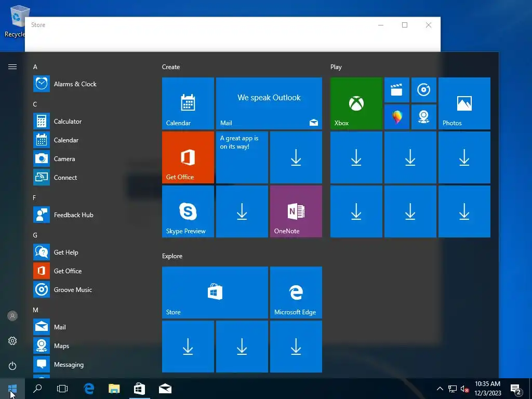This screenshot has width=532, height=399.
Task: Open the Movies & TV small tile
Action: pos(396,90)
